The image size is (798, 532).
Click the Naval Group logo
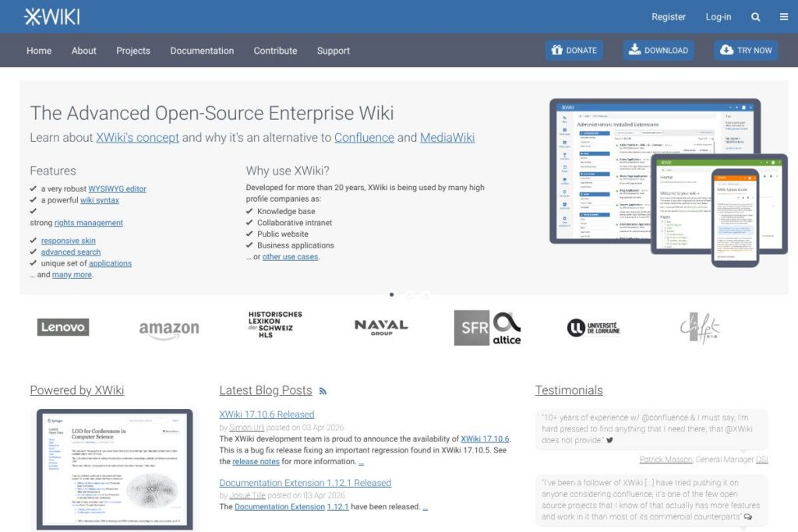380,327
